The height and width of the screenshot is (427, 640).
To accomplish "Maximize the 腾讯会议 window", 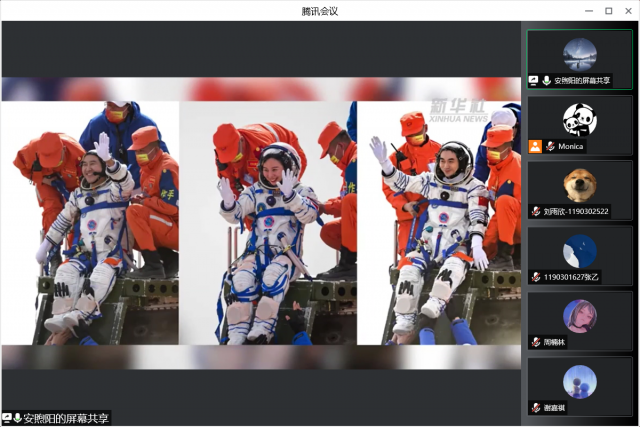I will (x=608, y=10).
